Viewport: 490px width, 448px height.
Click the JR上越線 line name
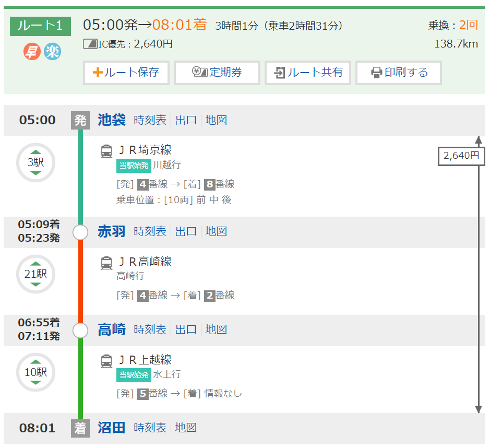tap(145, 360)
